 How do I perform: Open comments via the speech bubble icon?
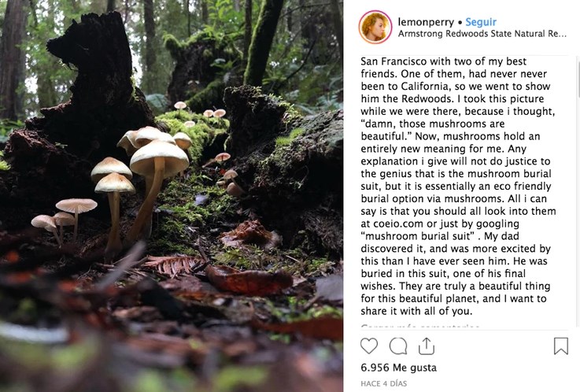pyautogui.click(x=398, y=346)
